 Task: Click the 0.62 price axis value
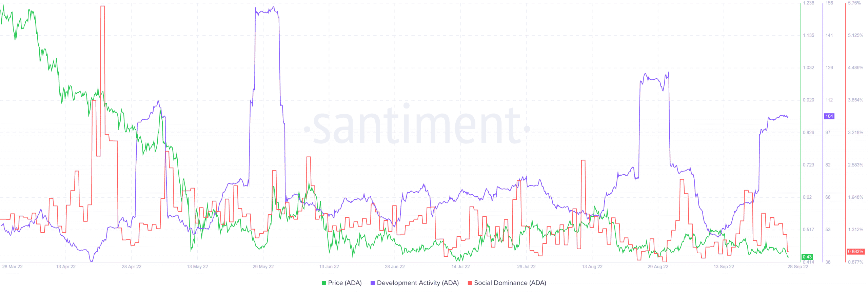click(x=807, y=197)
